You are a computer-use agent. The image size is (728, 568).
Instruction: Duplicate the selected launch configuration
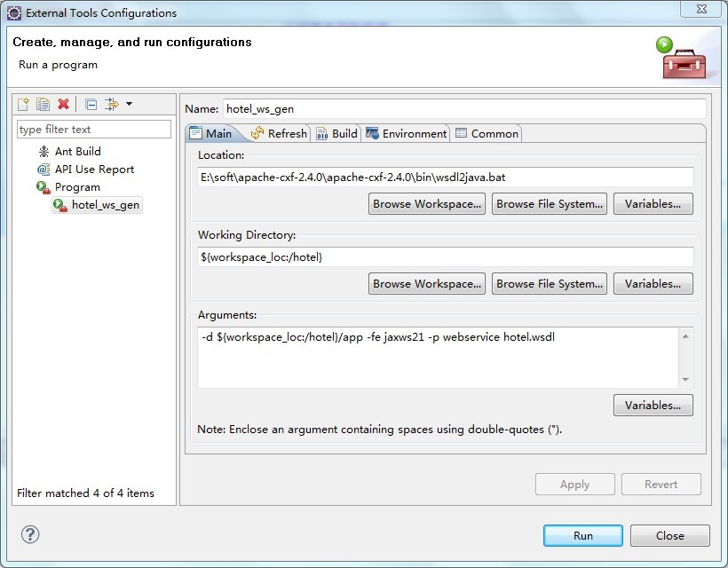(x=44, y=104)
